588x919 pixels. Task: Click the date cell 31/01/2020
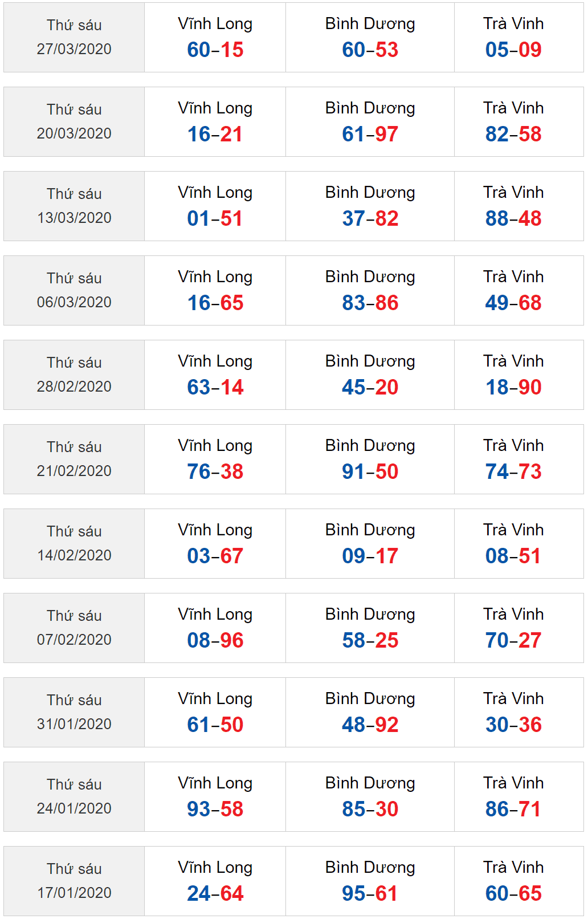pos(74,713)
